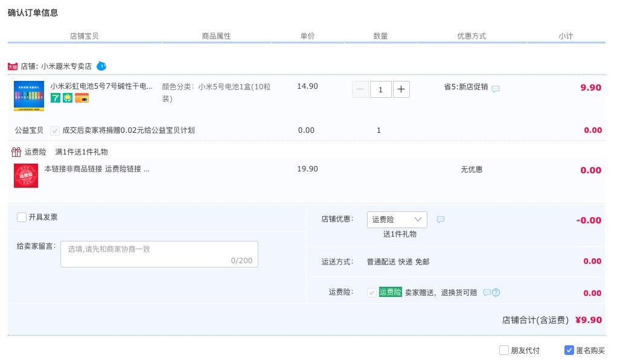
Task: Click the 店铺宝贝 column header
Action: pos(85,36)
